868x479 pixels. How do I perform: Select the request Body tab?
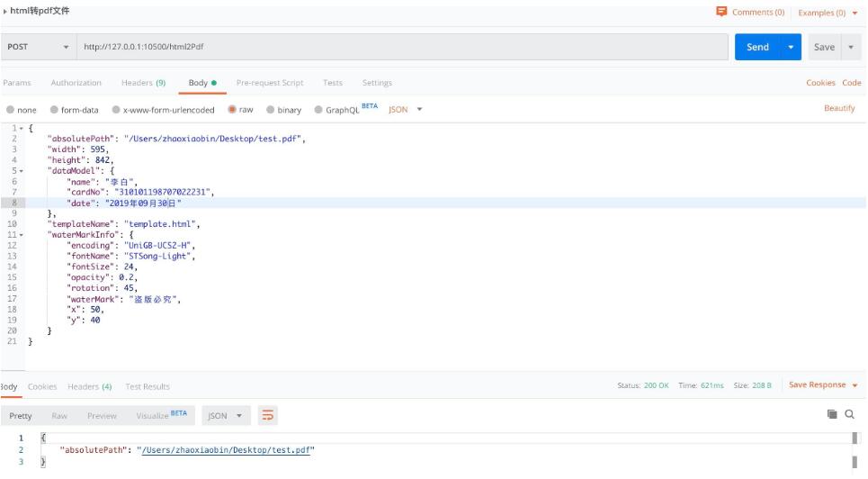[202, 83]
